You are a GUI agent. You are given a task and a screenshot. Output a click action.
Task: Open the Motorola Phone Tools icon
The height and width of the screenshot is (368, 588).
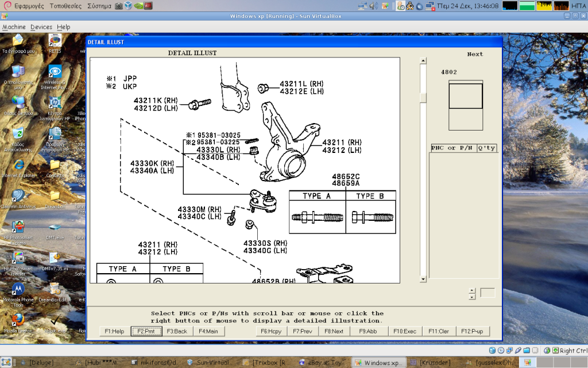coord(18,295)
